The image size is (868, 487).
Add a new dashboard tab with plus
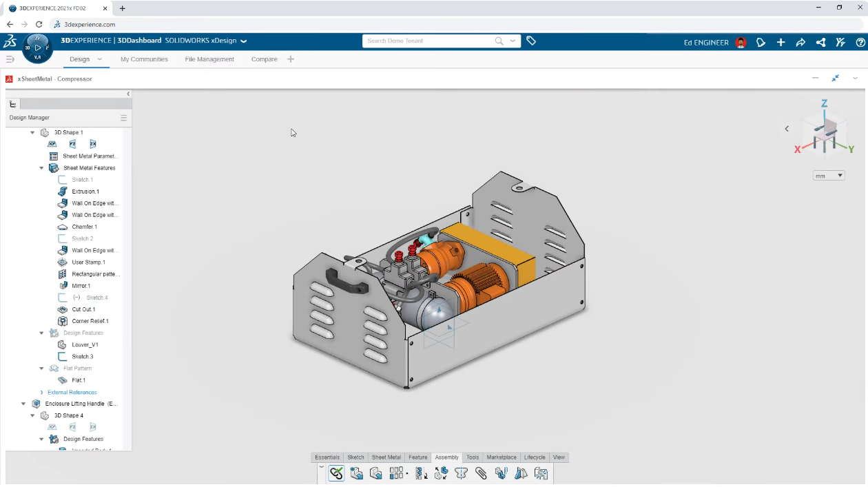click(291, 59)
